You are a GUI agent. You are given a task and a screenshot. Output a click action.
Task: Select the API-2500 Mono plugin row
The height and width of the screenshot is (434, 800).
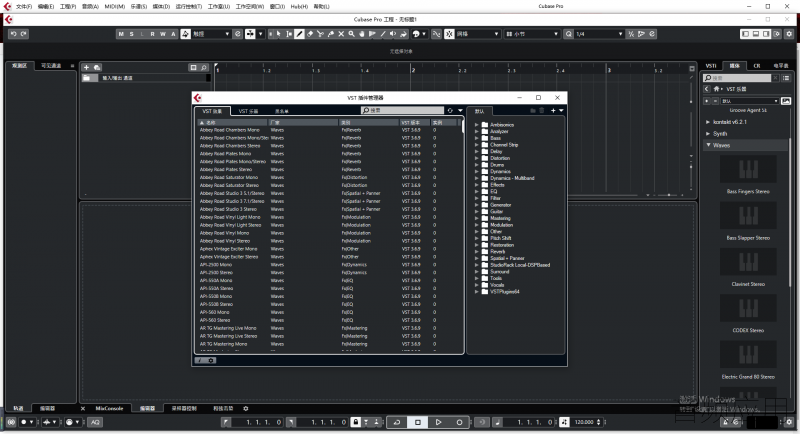point(328,265)
